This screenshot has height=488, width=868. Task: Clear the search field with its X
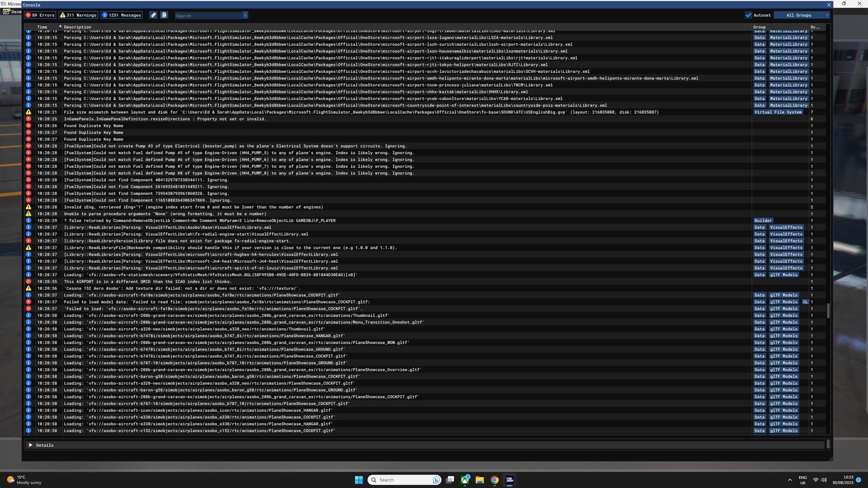[245, 15]
